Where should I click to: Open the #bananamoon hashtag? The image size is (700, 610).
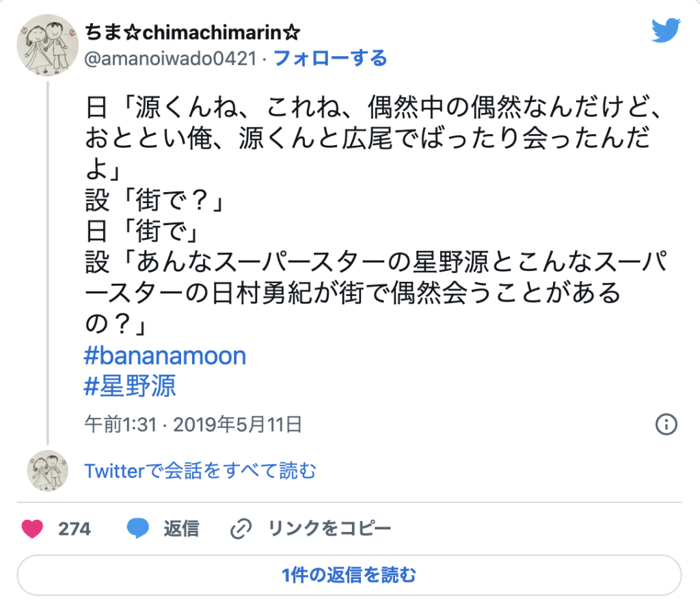[165, 356]
